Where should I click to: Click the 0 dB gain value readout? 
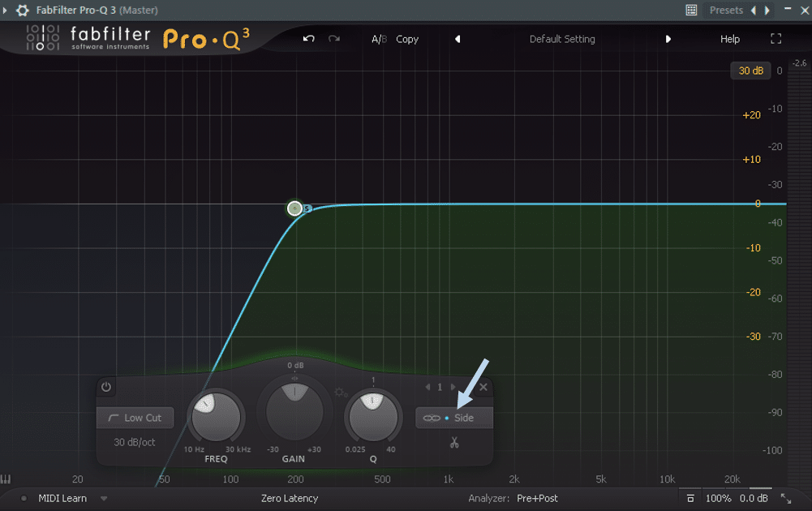(295, 366)
